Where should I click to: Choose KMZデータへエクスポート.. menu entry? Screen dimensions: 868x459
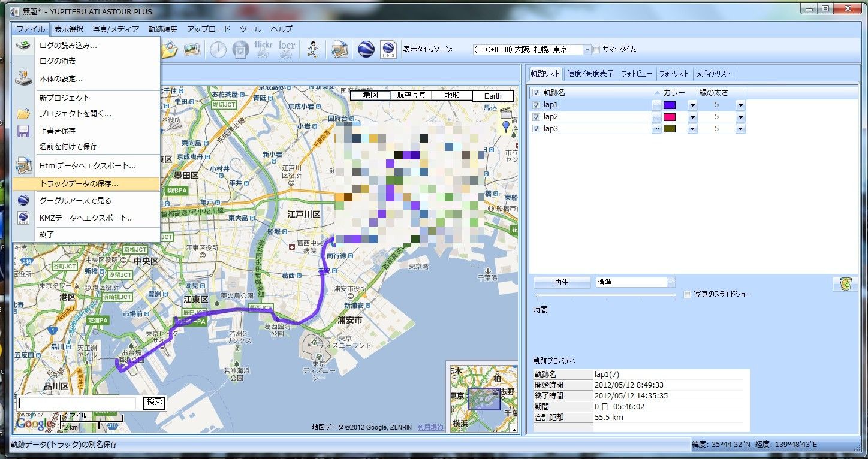(86, 218)
